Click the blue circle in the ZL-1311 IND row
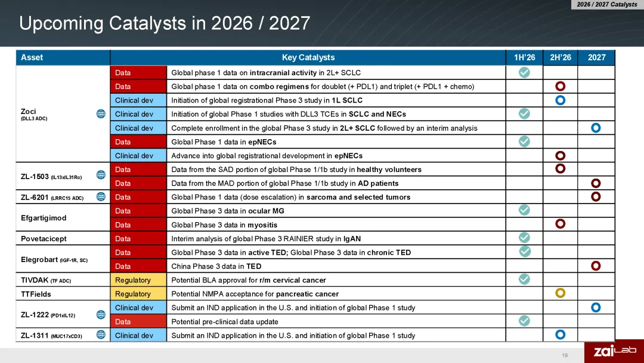 (560, 334)
